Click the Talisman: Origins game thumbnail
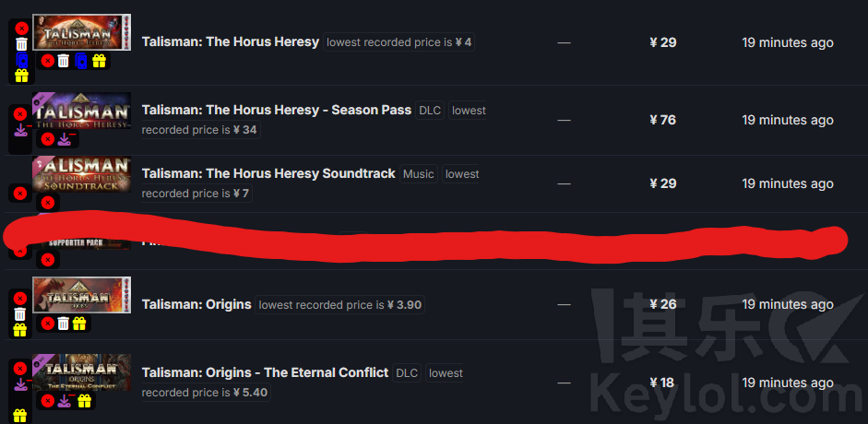The width and height of the screenshot is (868, 424). pos(81,295)
